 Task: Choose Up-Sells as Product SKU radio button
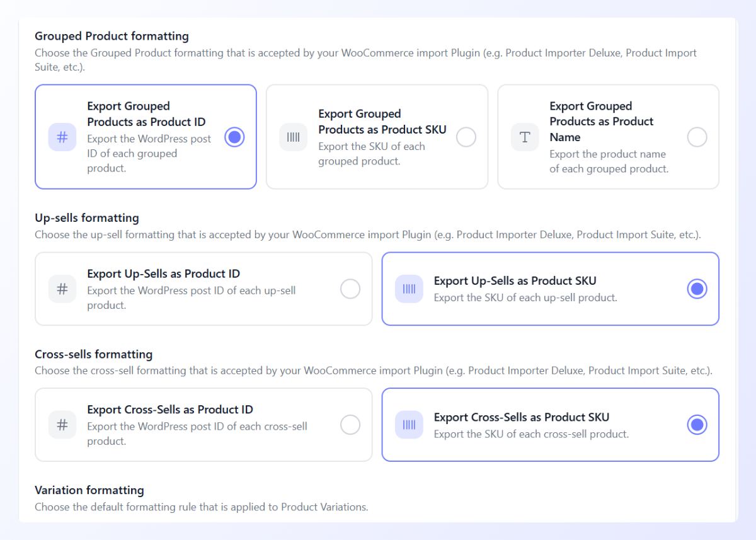[x=697, y=289]
